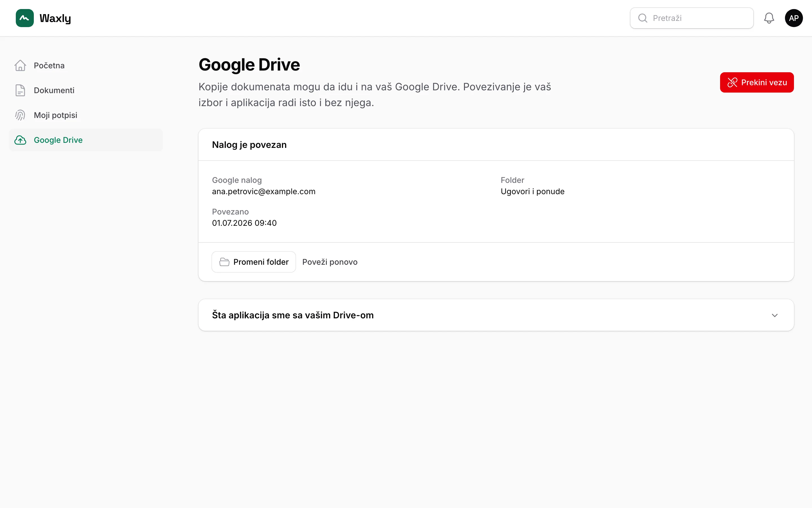The width and height of the screenshot is (812, 508).
Task: Open the AP user avatar menu
Action: (794, 18)
